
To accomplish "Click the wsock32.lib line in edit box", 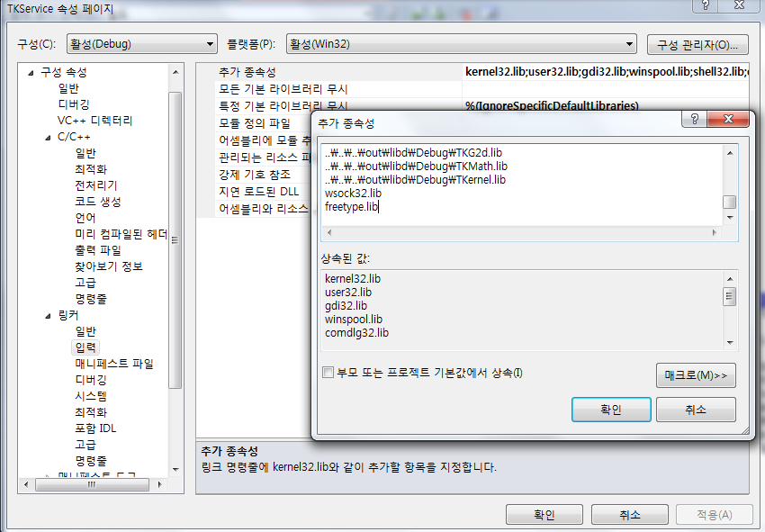I will point(353,194).
